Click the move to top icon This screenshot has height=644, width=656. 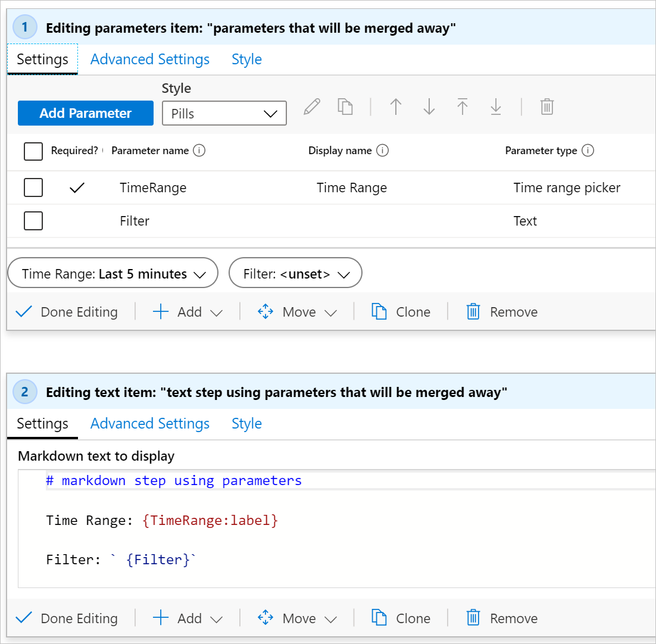point(463,107)
